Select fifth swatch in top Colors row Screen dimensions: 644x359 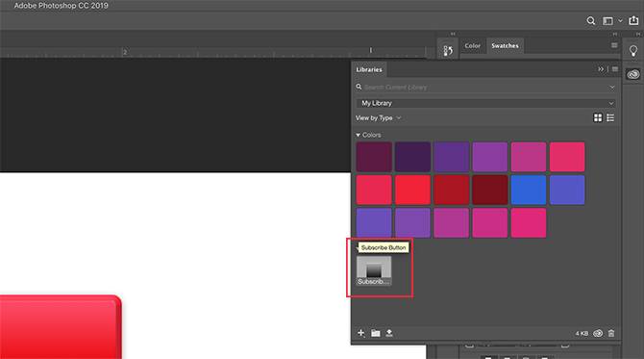click(x=529, y=157)
